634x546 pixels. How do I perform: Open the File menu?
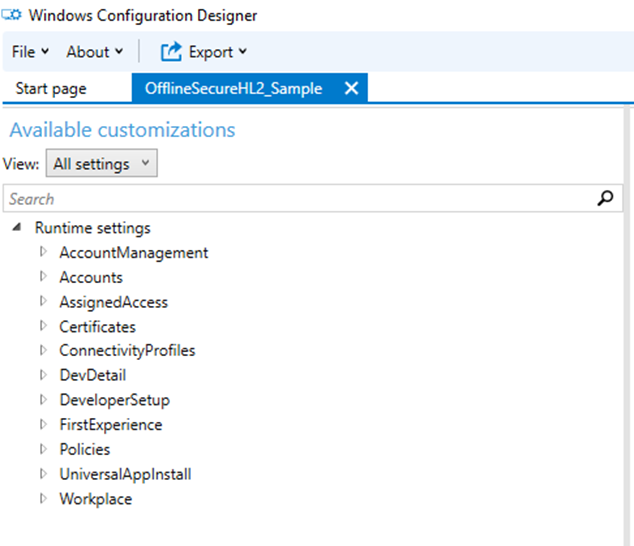click(x=30, y=51)
